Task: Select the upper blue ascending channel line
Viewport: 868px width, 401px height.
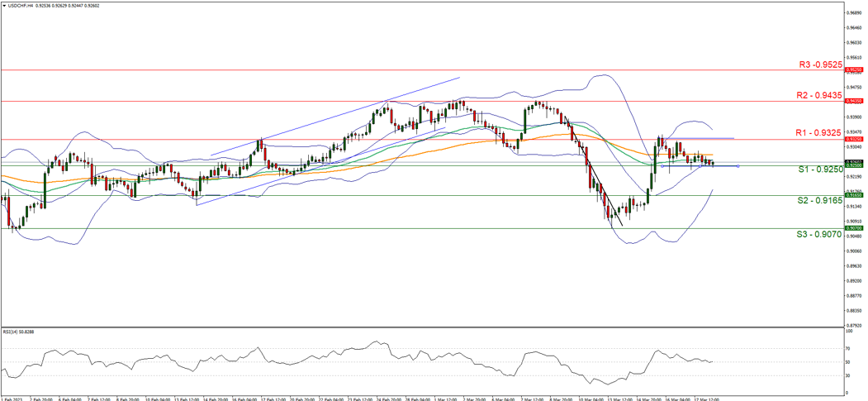Action: point(334,117)
